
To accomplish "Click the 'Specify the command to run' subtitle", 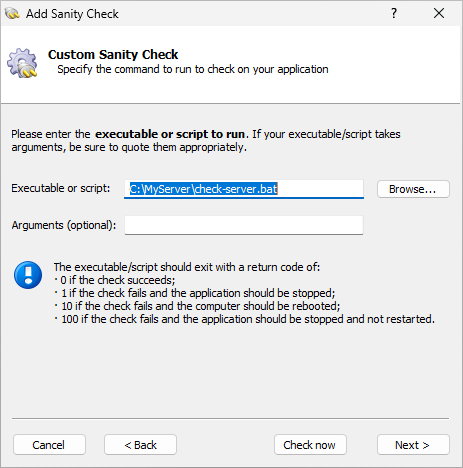I will coord(193,69).
